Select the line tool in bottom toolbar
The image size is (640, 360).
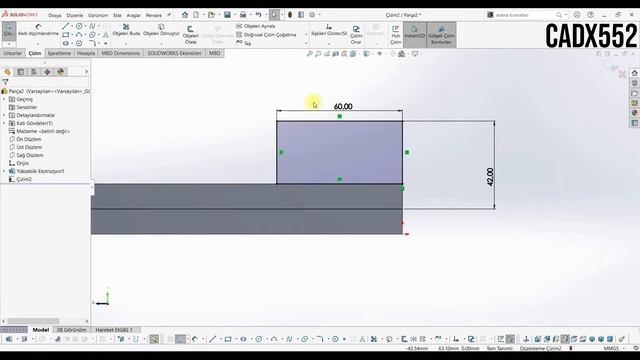(x=213, y=339)
